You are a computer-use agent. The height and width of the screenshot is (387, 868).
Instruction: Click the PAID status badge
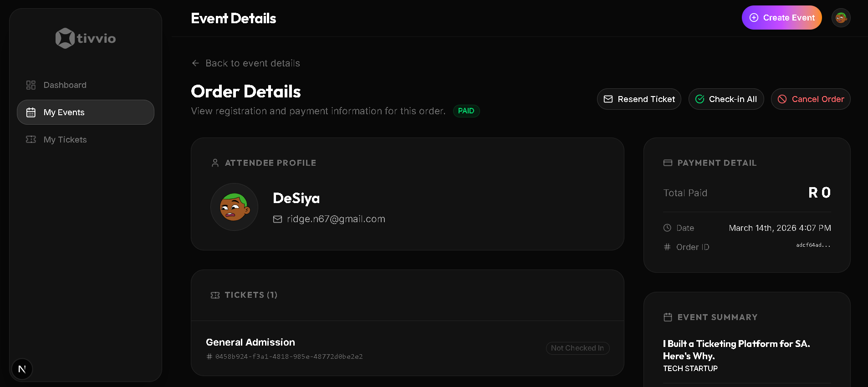[x=466, y=111]
